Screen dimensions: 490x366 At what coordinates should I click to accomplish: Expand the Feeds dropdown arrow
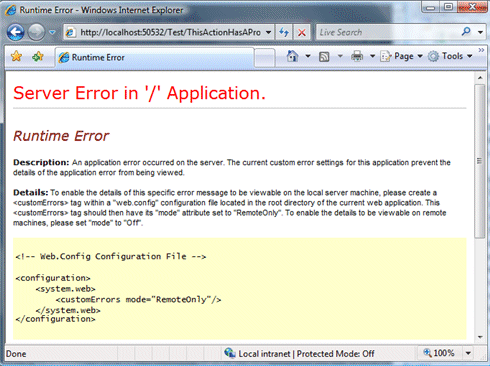point(340,56)
